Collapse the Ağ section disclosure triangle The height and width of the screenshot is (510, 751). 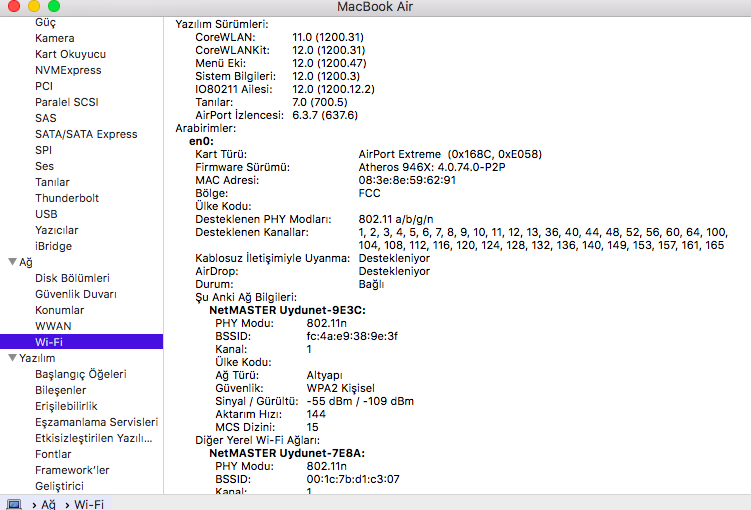(x=11, y=262)
